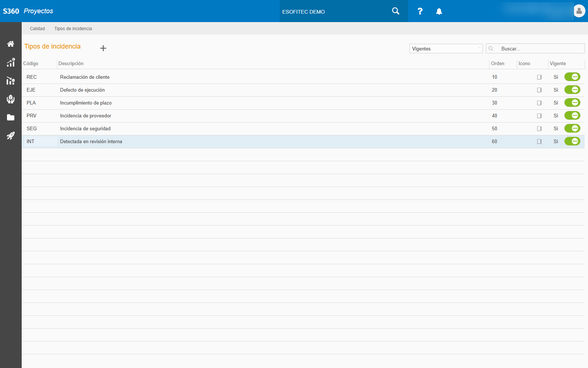Viewport: 588px width, 368px height.
Task: Select the EJE code cell
Action: click(31, 90)
